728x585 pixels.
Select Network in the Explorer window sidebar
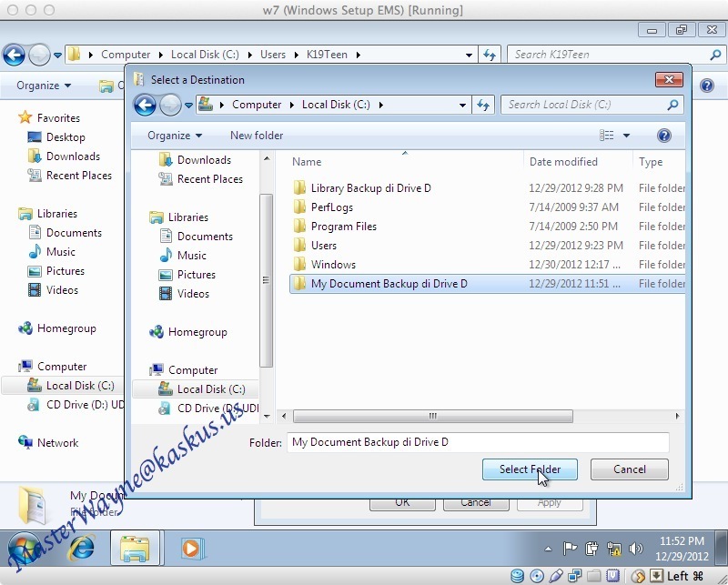[x=48, y=443]
